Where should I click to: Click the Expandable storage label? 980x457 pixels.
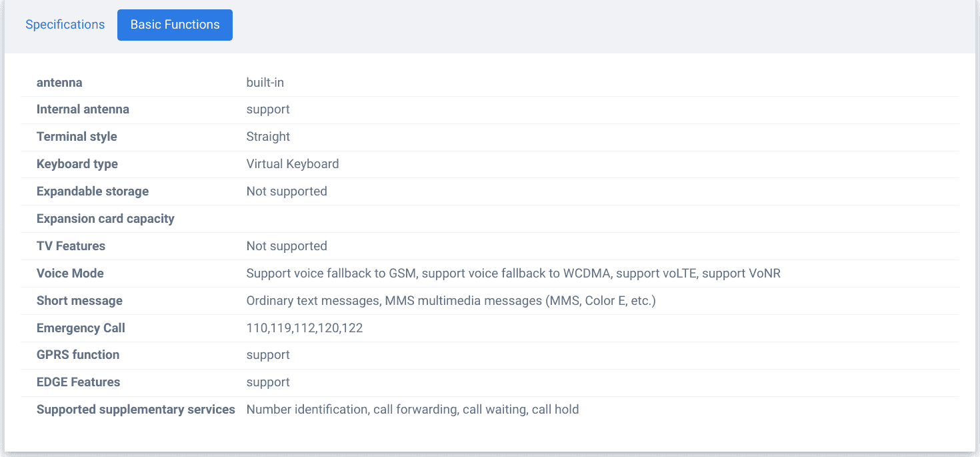(x=93, y=191)
